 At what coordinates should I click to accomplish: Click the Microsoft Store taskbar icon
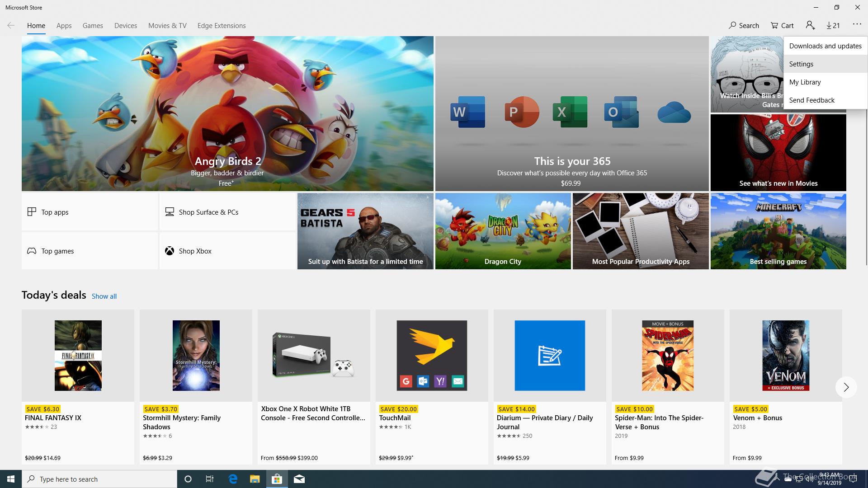[277, 479]
